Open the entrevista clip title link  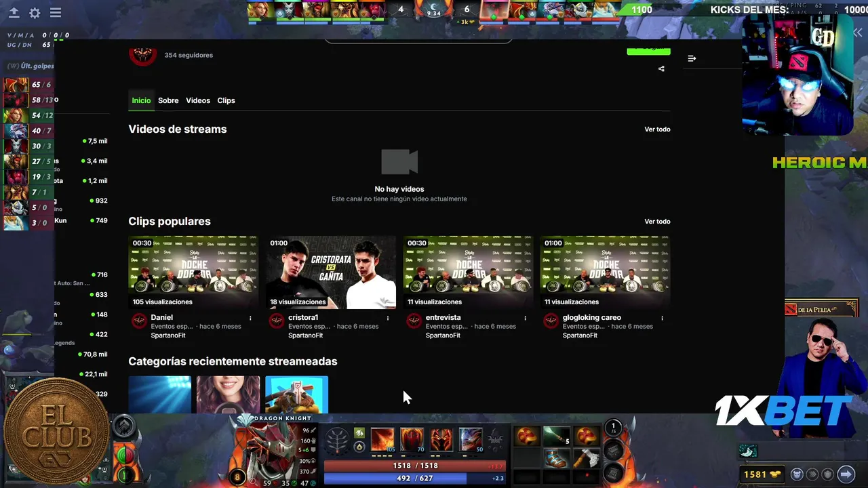[443, 317]
